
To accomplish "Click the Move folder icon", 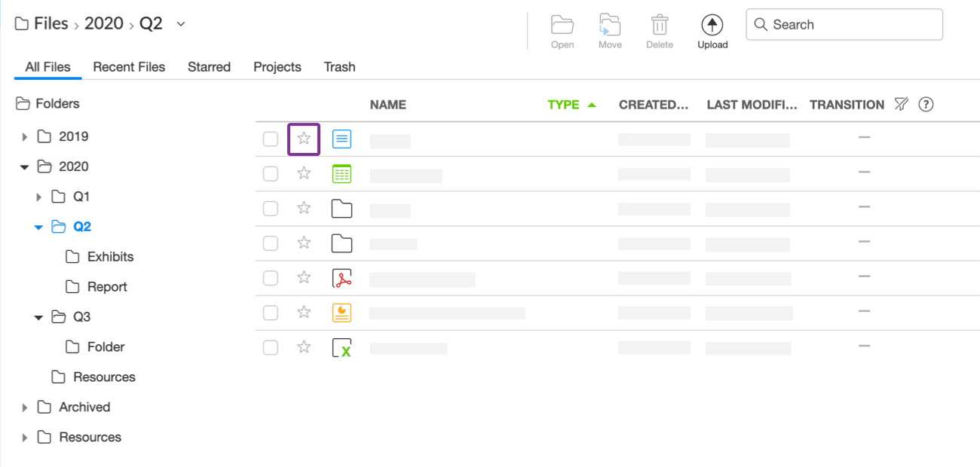I will 610,24.
